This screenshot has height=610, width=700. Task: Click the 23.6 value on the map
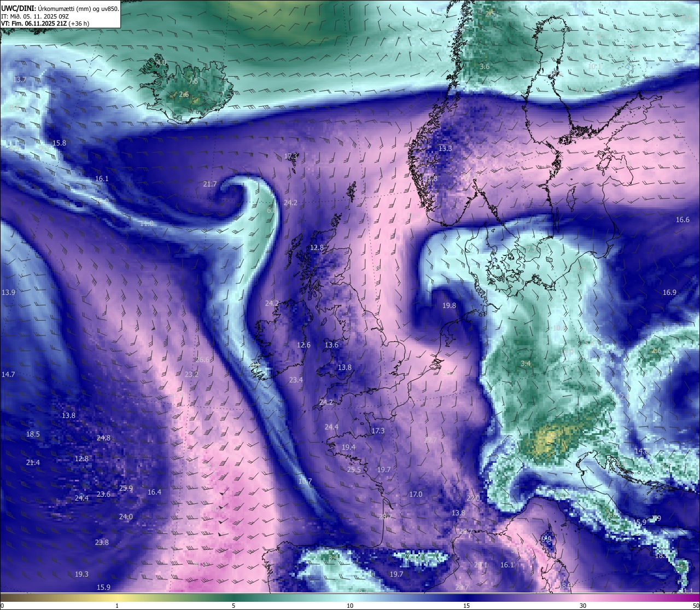point(103,494)
